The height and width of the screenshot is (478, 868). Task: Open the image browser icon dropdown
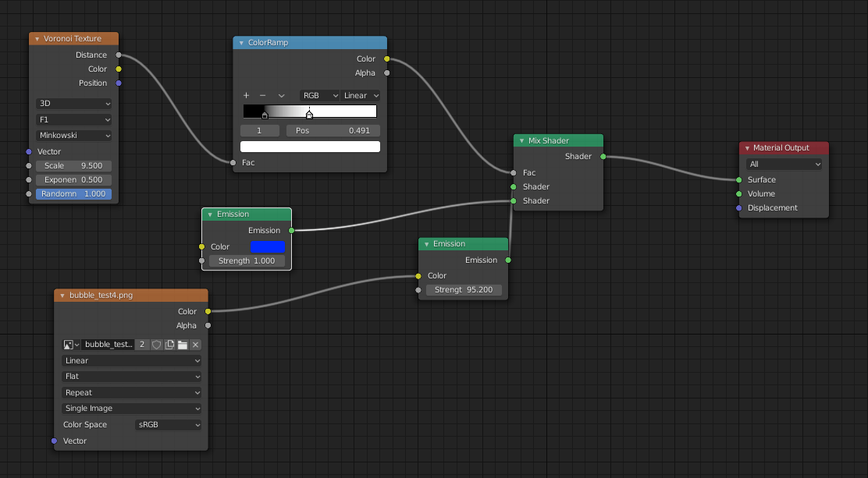pyautogui.click(x=70, y=344)
